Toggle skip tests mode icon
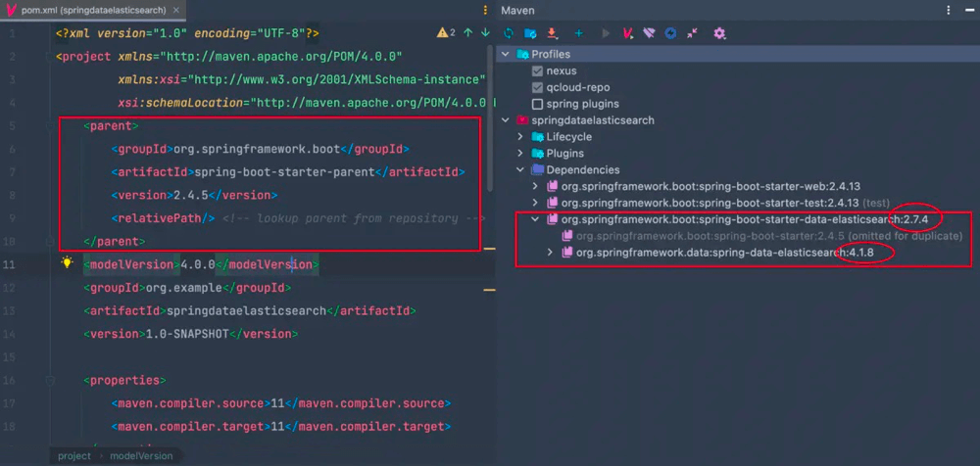This screenshot has height=466, width=980. click(670, 33)
